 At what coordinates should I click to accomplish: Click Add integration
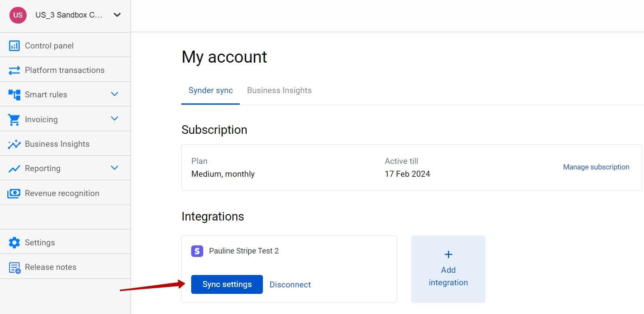click(x=448, y=269)
